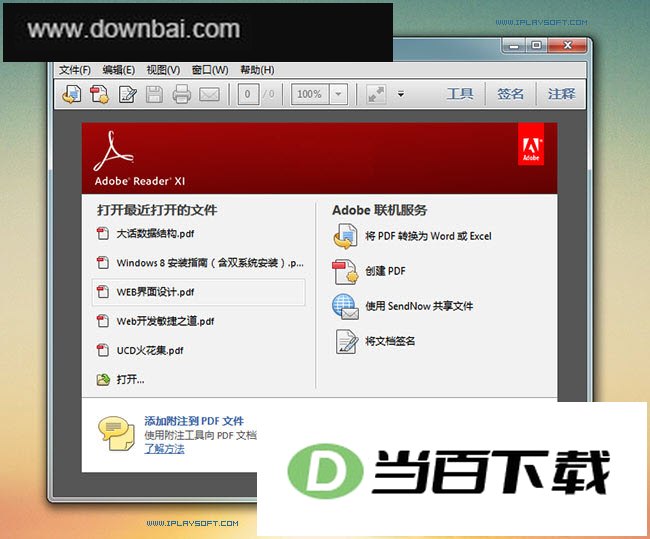This screenshot has width=650, height=539.
Task: Open the 窗口(W) menu
Action: coord(210,70)
